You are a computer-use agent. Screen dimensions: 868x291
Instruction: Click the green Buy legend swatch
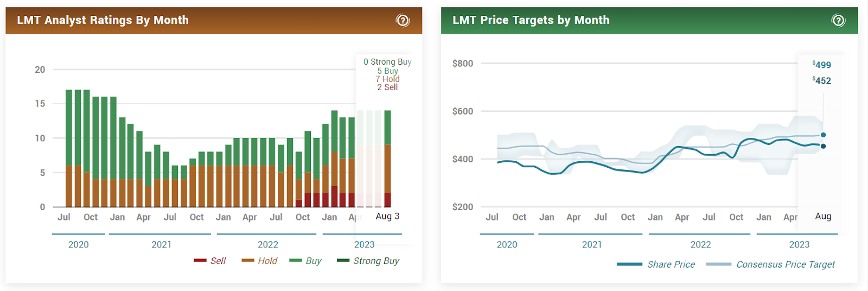[296, 261]
